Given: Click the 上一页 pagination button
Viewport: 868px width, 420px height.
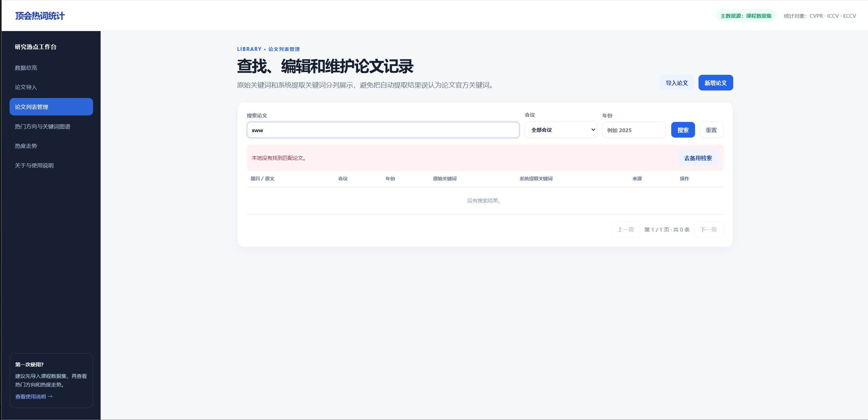Looking at the screenshot, I should (x=626, y=229).
